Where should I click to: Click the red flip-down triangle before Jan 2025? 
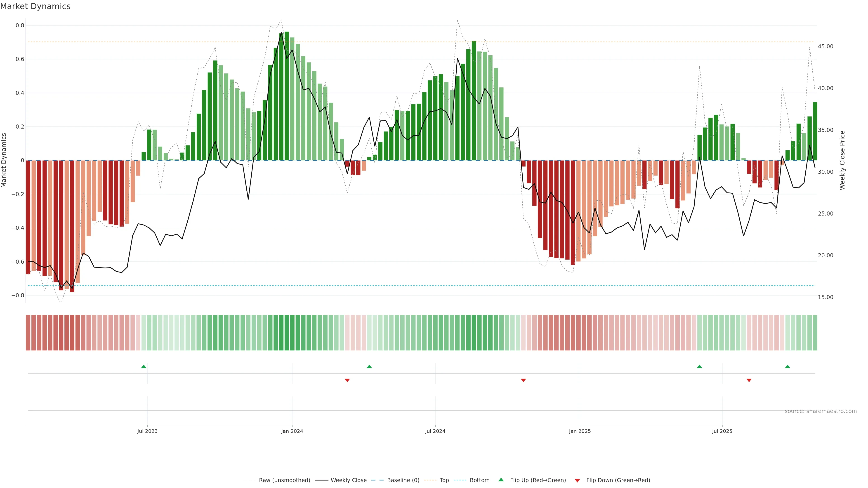click(x=523, y=380)
